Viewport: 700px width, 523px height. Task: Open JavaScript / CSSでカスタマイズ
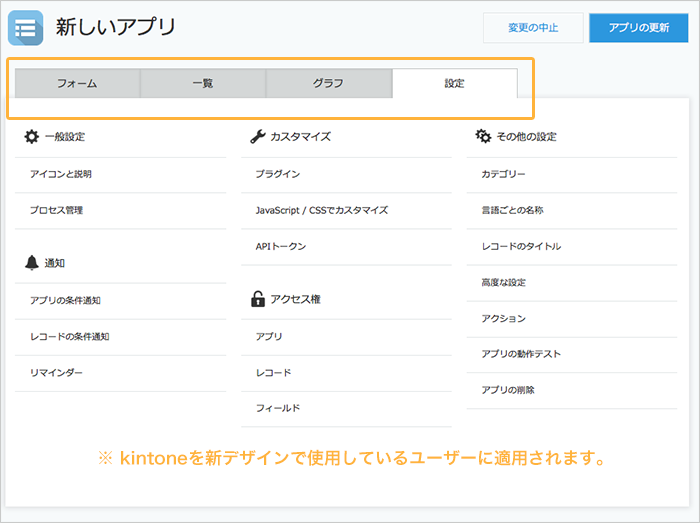(x=322, y=210)
